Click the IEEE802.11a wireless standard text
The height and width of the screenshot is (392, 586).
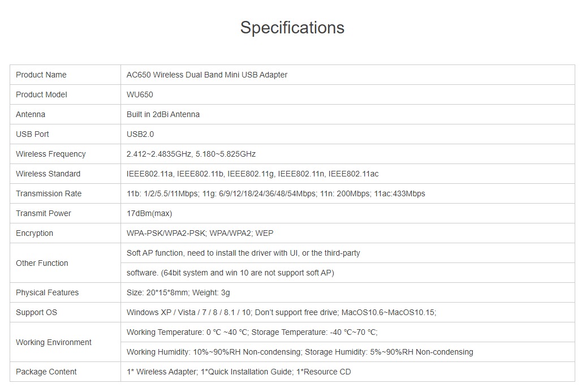coord(151,174)
